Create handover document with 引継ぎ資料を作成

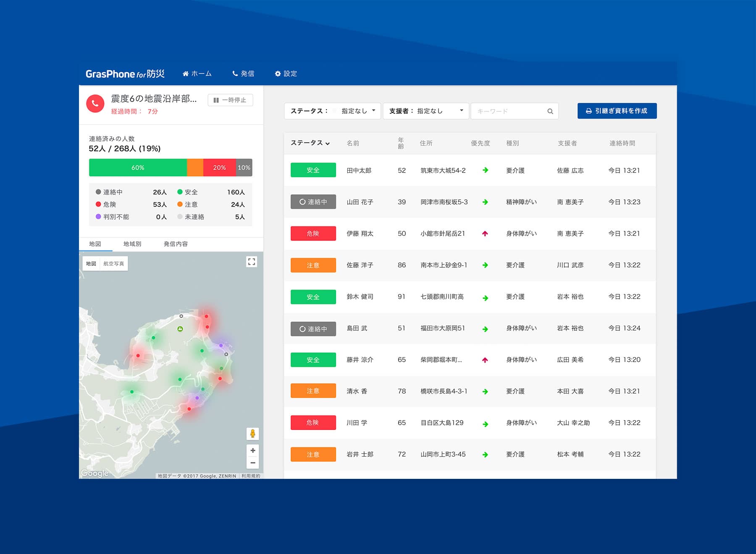coord(617,111)
